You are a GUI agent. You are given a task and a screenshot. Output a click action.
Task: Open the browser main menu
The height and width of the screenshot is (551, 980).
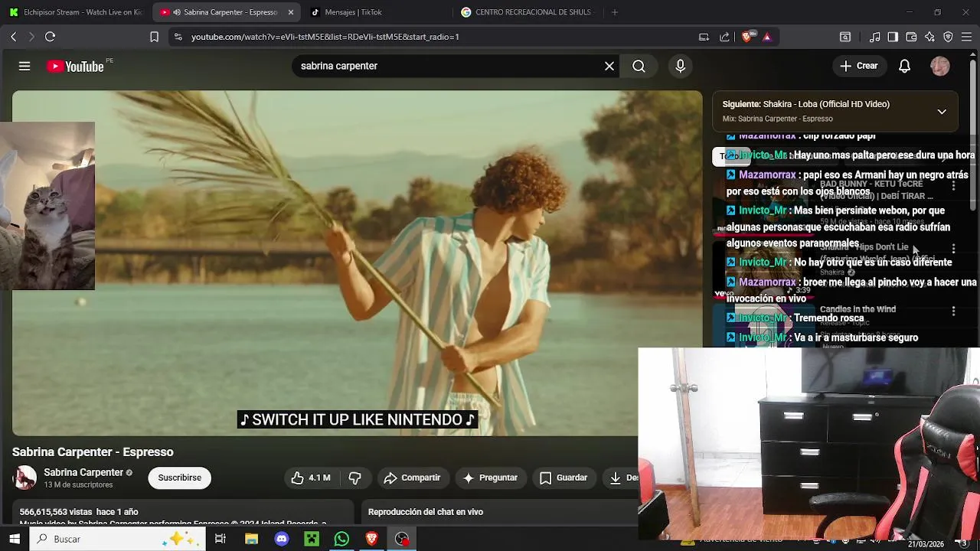click(966, 37)
